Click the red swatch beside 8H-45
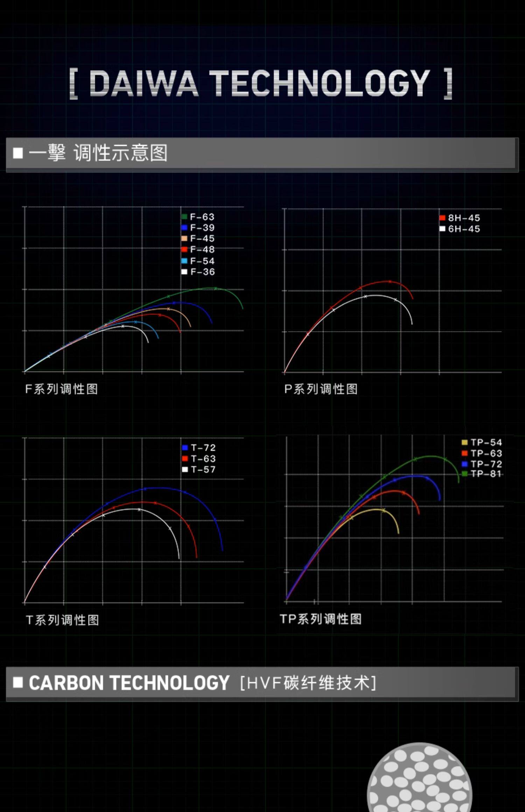The height and width of the screenshot is (812, 525). click(x=442, y=218)
